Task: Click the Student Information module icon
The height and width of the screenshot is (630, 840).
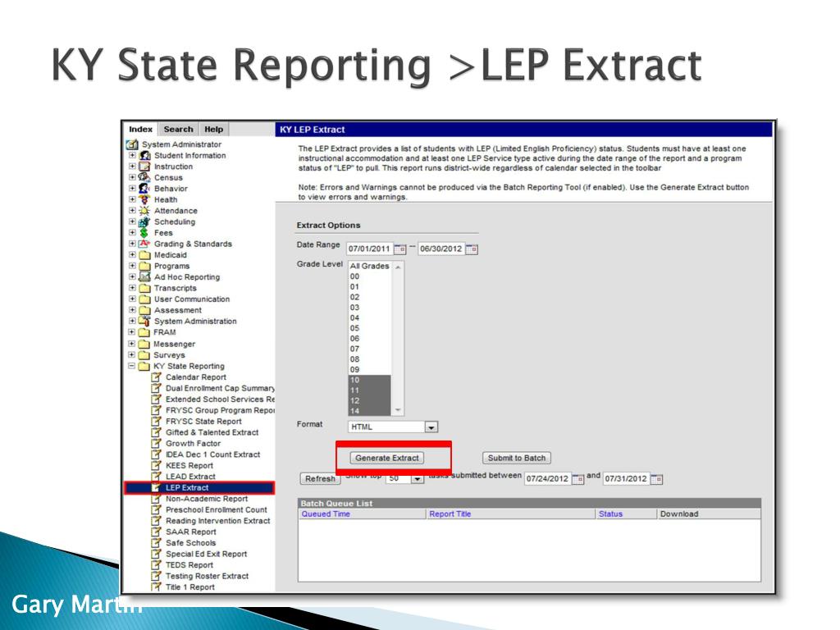Action: pos(144,155)
